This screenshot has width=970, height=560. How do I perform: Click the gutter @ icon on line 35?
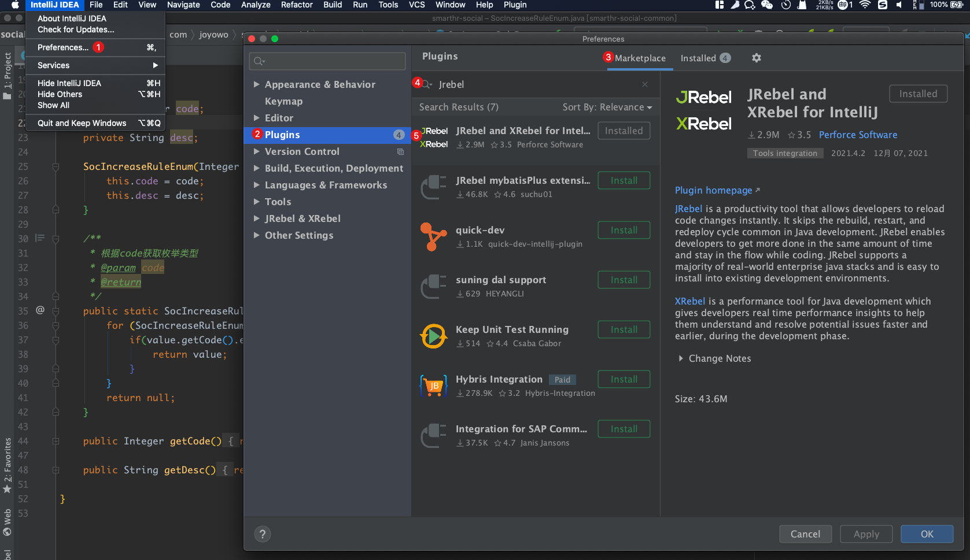[x=40, y=310]
